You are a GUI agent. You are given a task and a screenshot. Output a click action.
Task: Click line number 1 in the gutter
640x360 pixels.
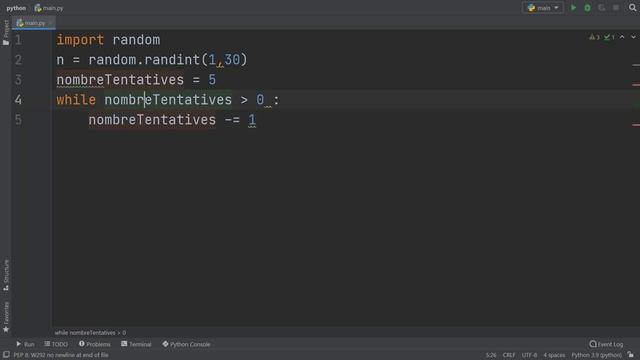pyautogui.click(x=18, y=40)
